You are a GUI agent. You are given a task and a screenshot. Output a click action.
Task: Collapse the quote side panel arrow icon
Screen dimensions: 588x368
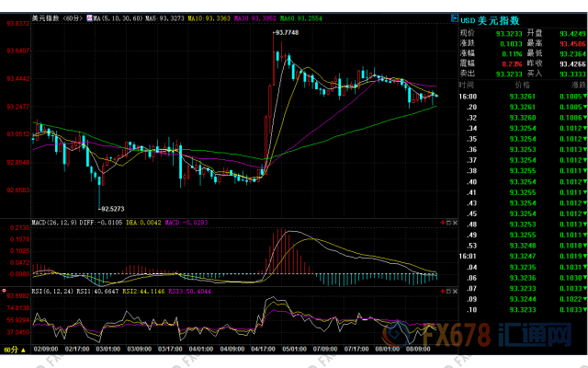tap(455, 18)
